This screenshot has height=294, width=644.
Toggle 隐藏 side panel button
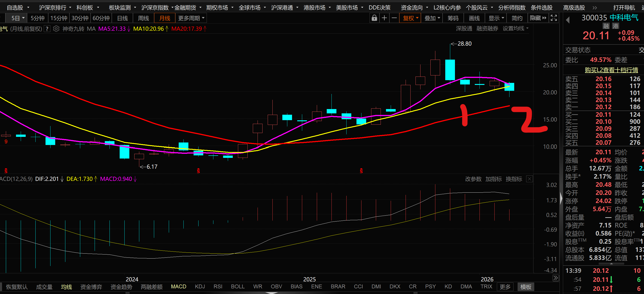pyautogui.click(x=538, y=18)
